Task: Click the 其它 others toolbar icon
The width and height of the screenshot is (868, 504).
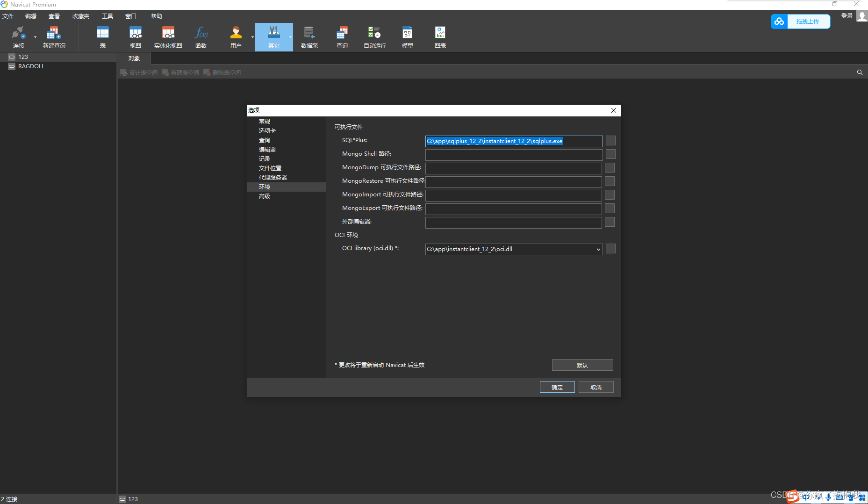Action: pyautogui.click(x=274, y=37)
